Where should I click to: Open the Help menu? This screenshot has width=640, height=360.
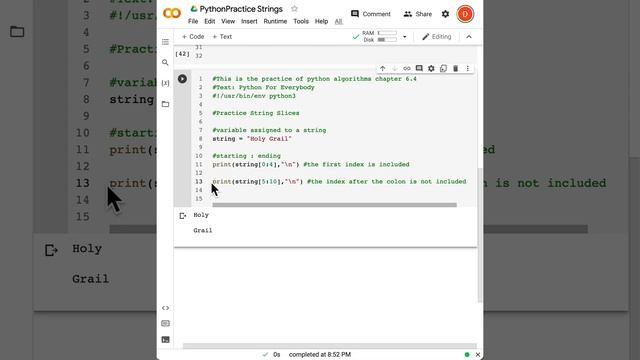(x=321, y=21)
